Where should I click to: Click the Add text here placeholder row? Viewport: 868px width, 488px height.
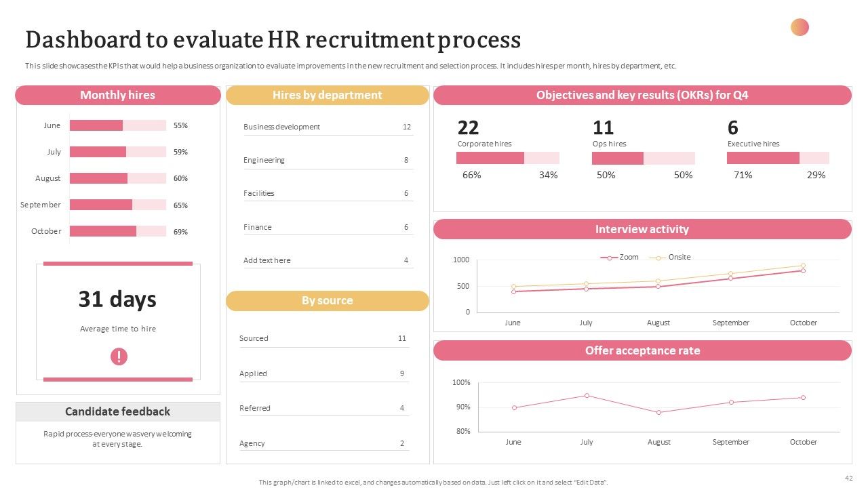click(328, 260)
